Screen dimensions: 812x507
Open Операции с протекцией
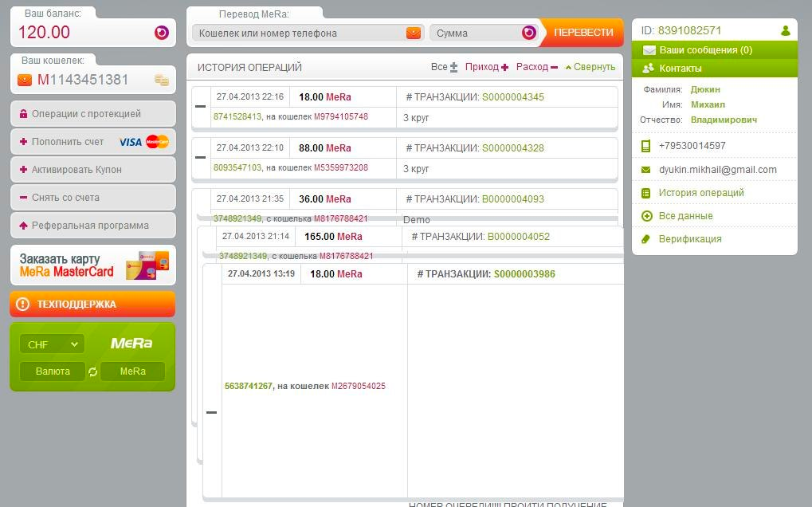(93, 113)
